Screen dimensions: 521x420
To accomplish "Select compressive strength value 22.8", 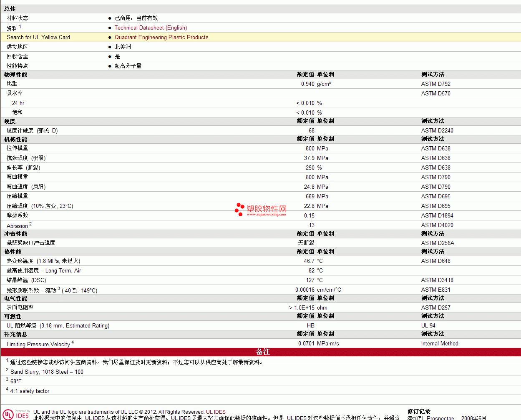I will 309,206.
